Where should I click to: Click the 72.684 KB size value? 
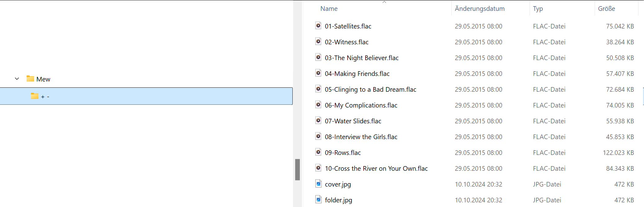tap(620, 90)
